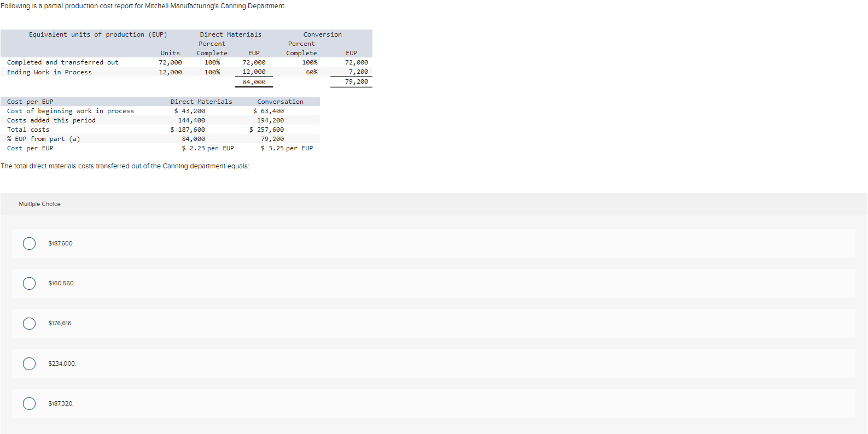The height and width of the screenshot is (434, 868).
Task: Click 'Equivalent units of production (EUP)' header
Action: (x=98, y=34)
